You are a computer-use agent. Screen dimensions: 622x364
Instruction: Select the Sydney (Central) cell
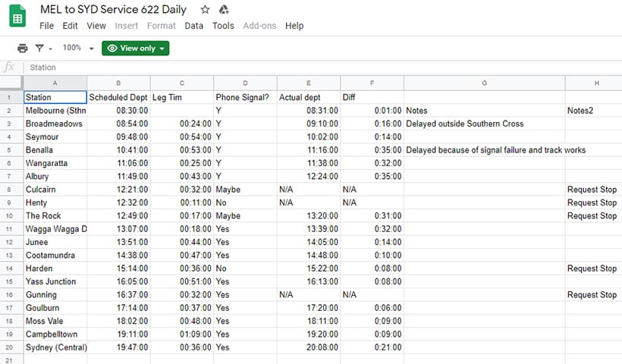point(55,347)
